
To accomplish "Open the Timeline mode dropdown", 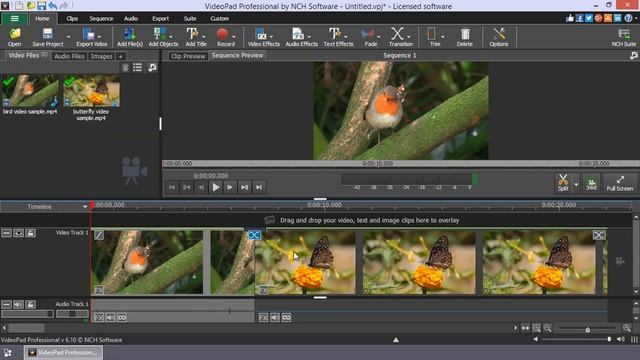I will (85, 207).
